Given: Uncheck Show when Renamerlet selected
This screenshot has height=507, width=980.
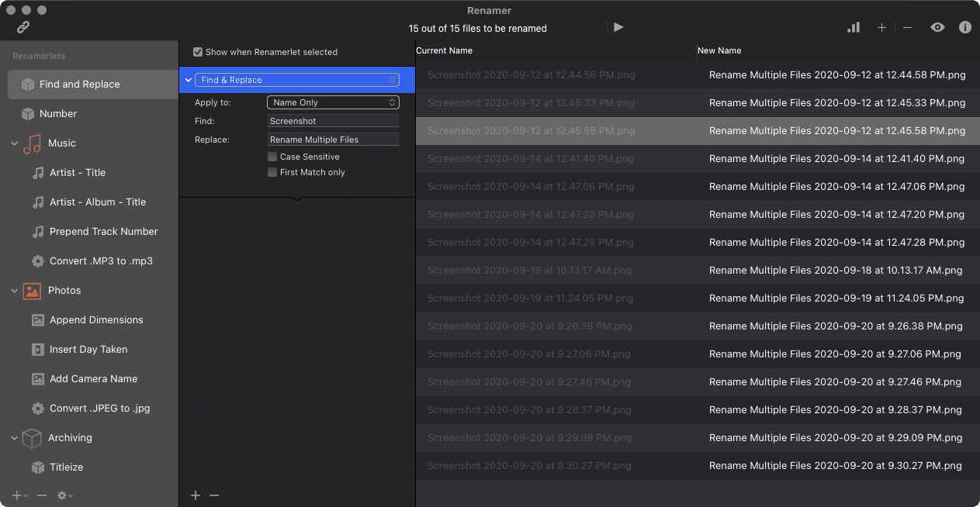Looking at the screenshot, I should click(x=198, y=52).
